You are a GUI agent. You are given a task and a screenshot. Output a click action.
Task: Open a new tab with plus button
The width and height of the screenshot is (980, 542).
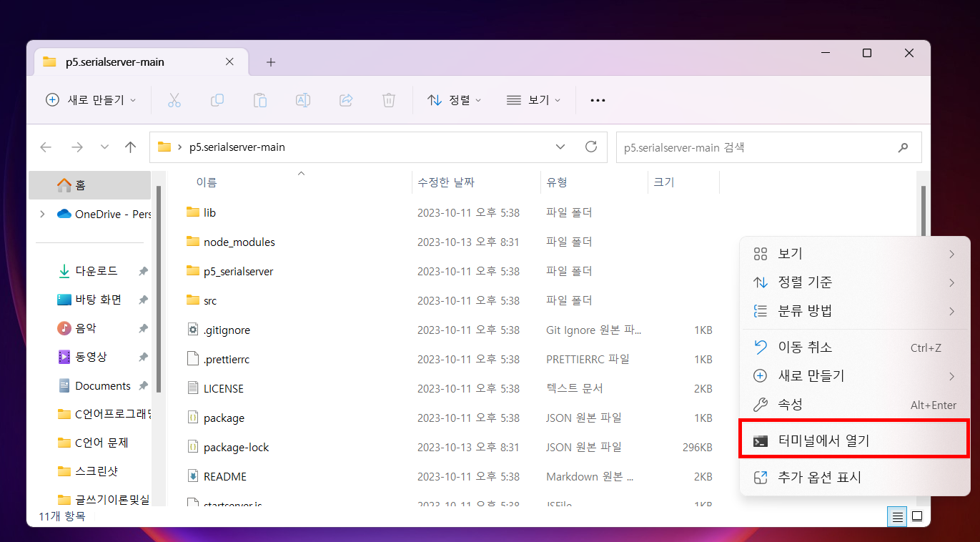(271, 62)
